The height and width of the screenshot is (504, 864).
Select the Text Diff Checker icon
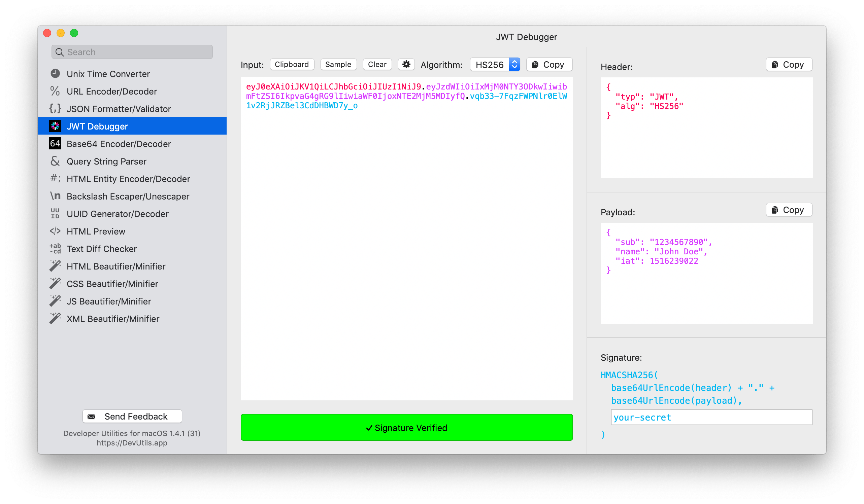tap(55, 248)
